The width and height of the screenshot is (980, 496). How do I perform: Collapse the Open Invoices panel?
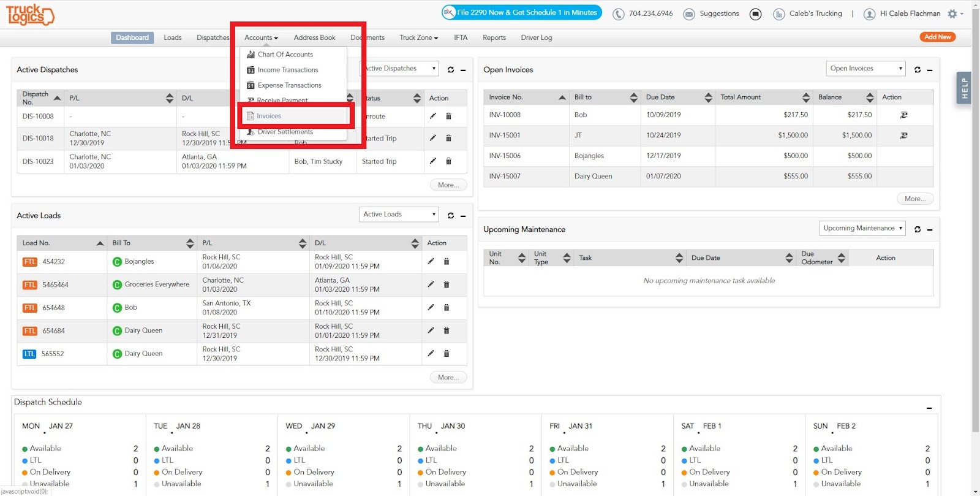click(930, 70)
